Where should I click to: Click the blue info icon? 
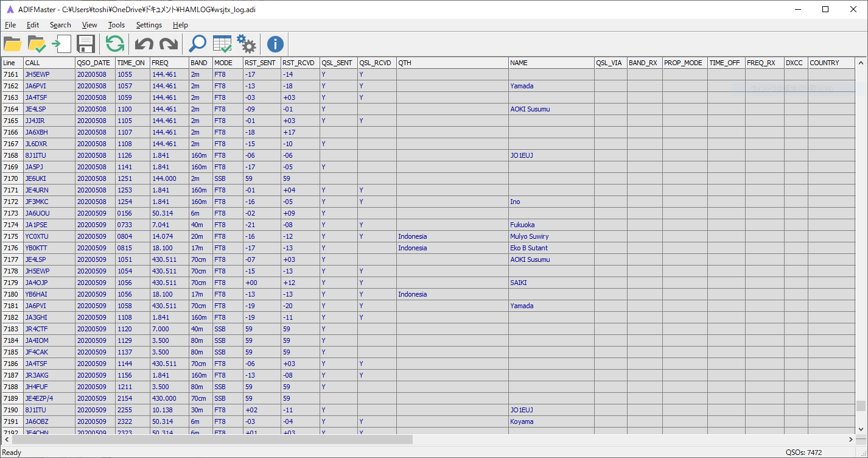[x=276, y=44]
